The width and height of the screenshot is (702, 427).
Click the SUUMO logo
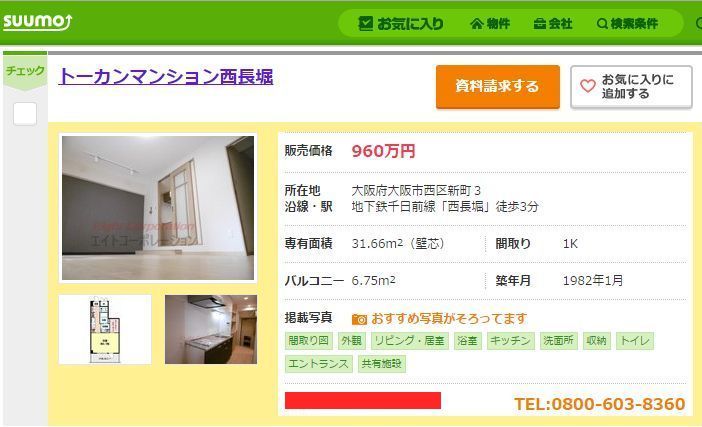37,21
